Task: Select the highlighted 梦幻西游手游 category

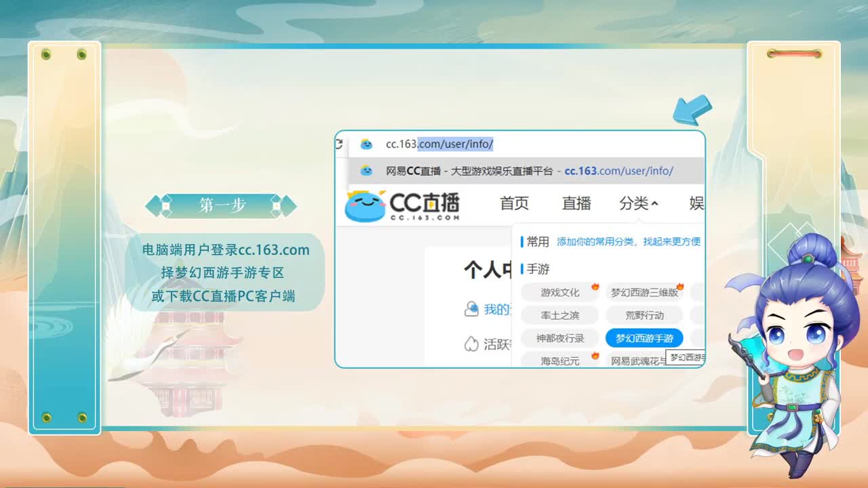Action: tap(644, 338)
